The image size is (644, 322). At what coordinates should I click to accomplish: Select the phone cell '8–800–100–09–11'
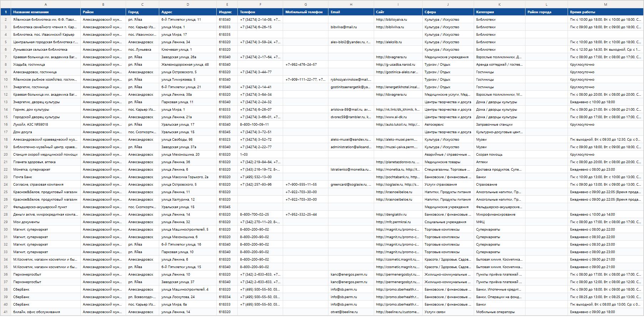coord(260,125)
